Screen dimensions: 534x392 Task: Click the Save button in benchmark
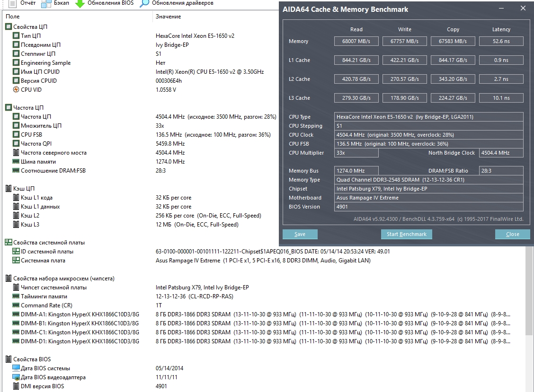(300, 234)
